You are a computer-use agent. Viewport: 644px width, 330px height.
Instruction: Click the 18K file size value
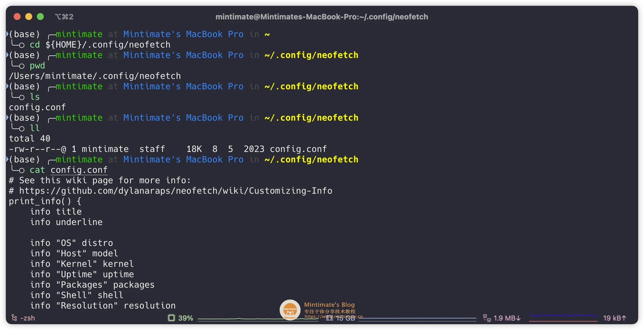pos(194,149)
